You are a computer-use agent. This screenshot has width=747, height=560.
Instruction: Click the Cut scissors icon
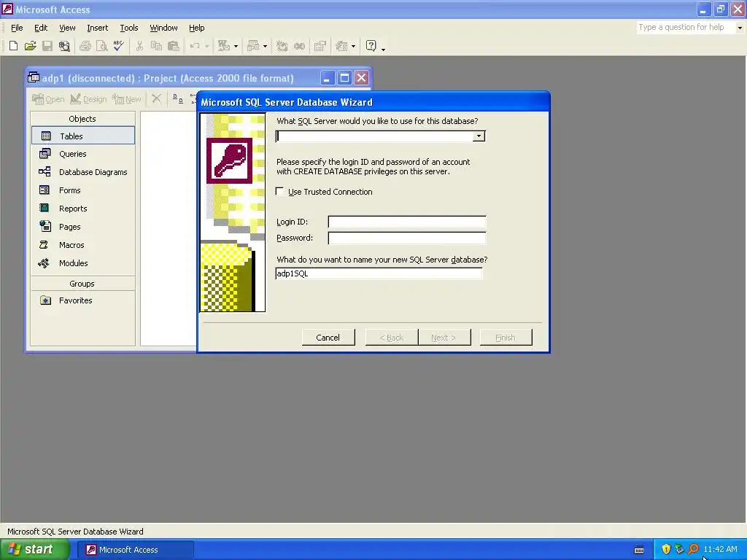(139, 46)
